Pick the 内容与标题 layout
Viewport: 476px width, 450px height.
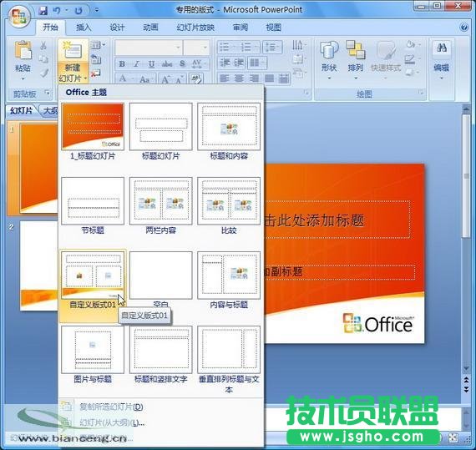pyautogui.click(x=229, y=280)
